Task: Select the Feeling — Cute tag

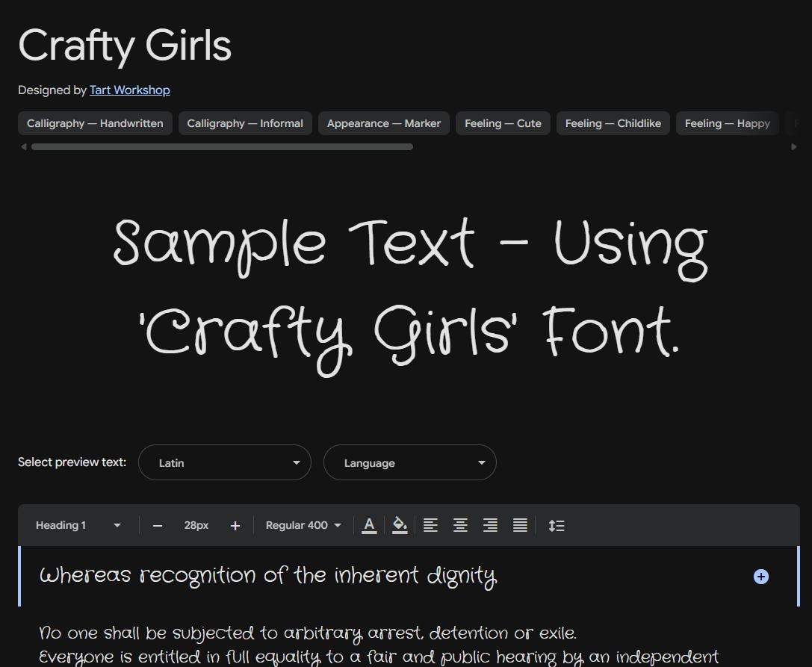Action: coord(503,123)
